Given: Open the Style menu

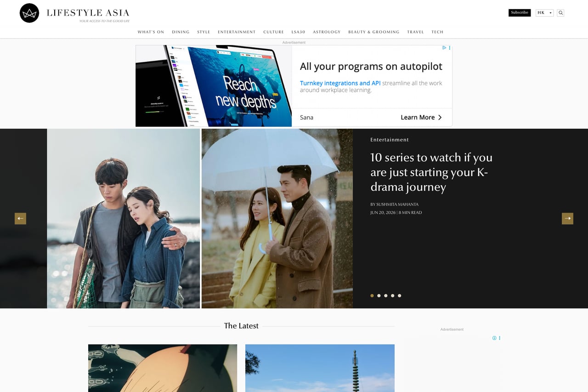Looking at the screenshot, I should click(204, 32).
